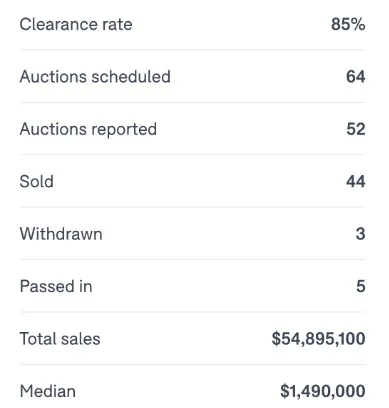
Task: Click divider line below Sold row
Action: click(x=192, y=207)
